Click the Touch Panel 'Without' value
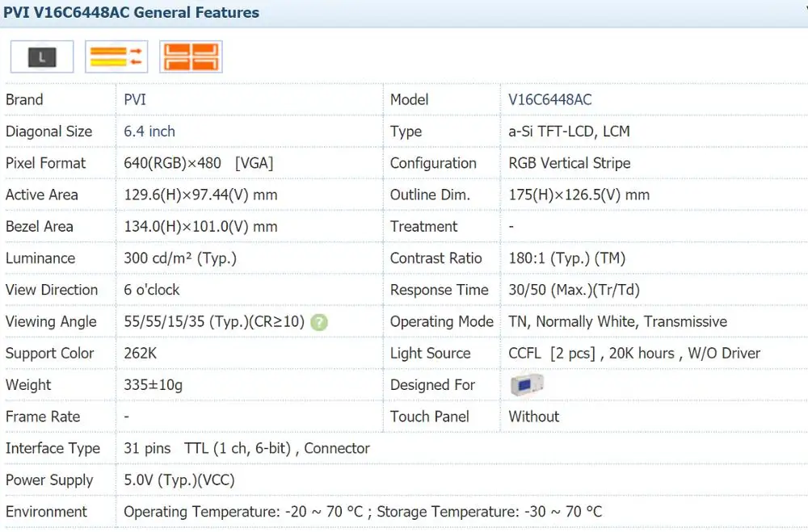The image size is (808, 532). [533, 417]
